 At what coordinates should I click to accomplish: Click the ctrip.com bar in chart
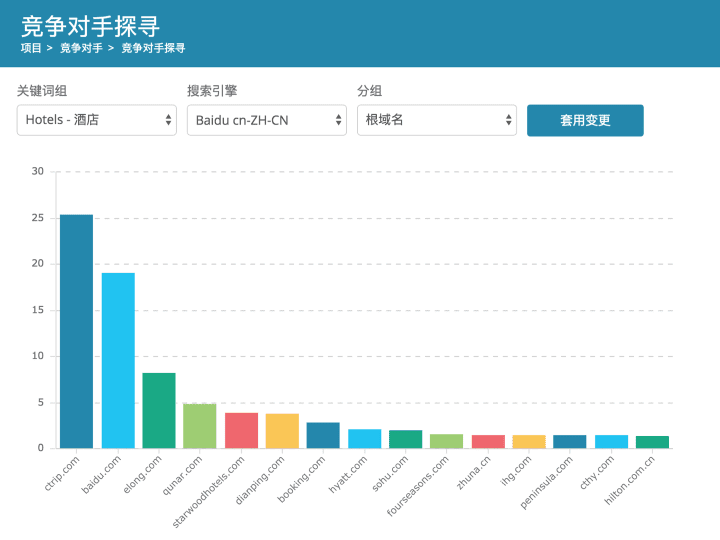point(76,331)
